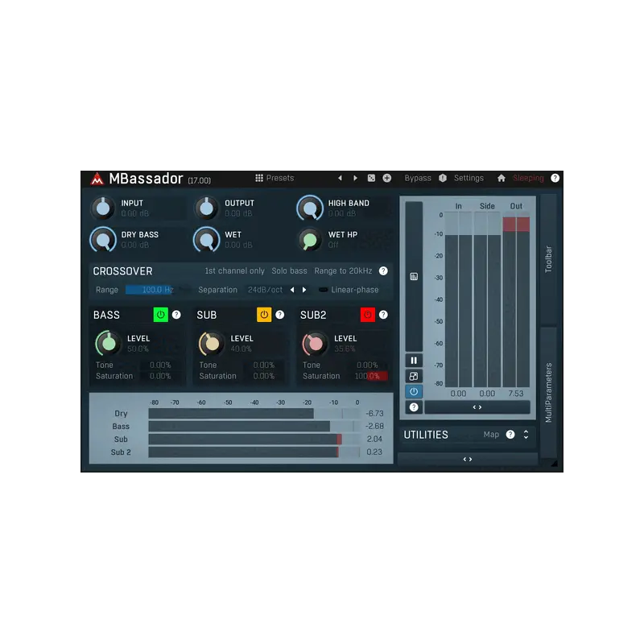Open the MultiParameters side tab
This screenshot has width=644, height=644.
(x=548, y=392)
